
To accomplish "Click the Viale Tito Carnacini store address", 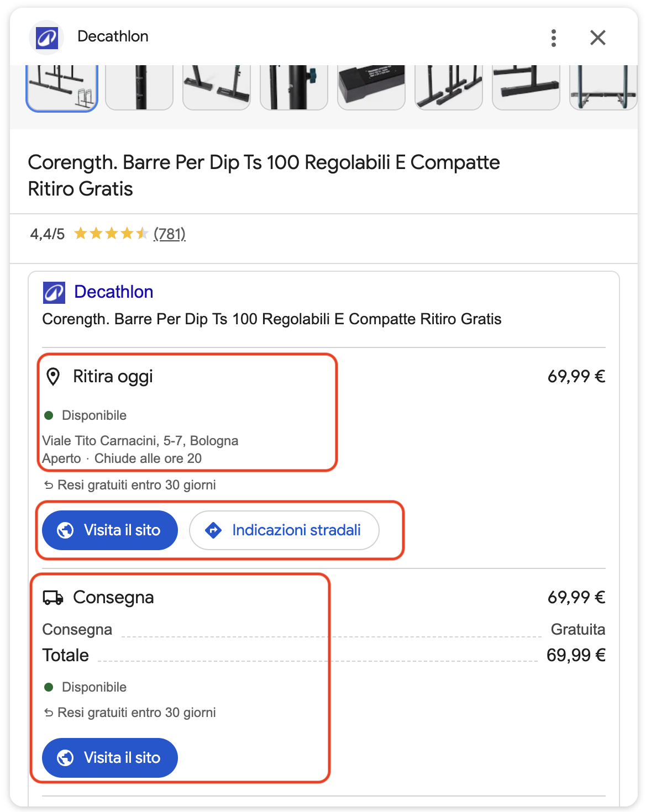I will (x=140, y=441).
